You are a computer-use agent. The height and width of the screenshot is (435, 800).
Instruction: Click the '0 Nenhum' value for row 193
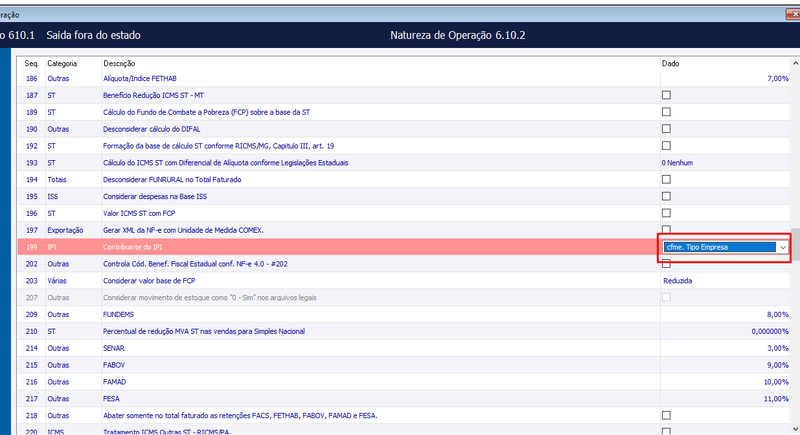pyautogui.click(x=677, y=163)
